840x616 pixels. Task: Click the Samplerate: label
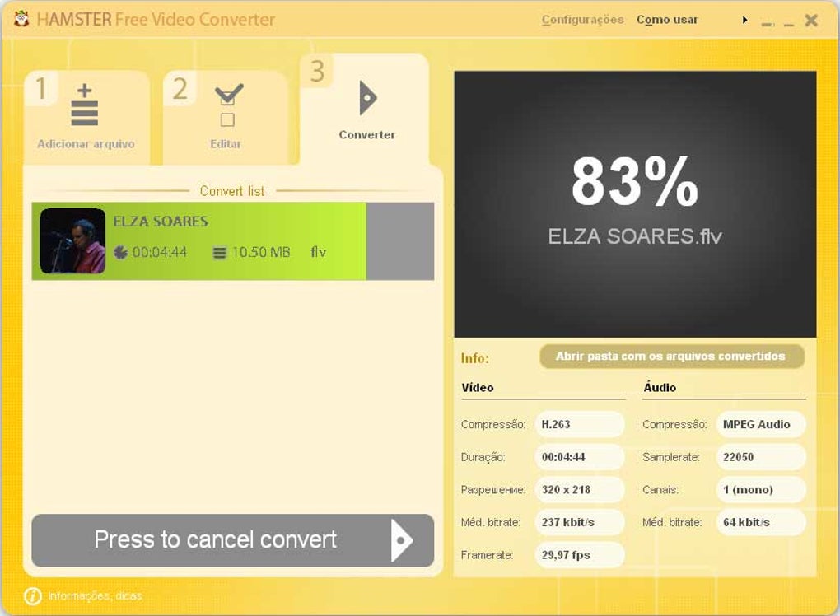[x=670, y=457]
